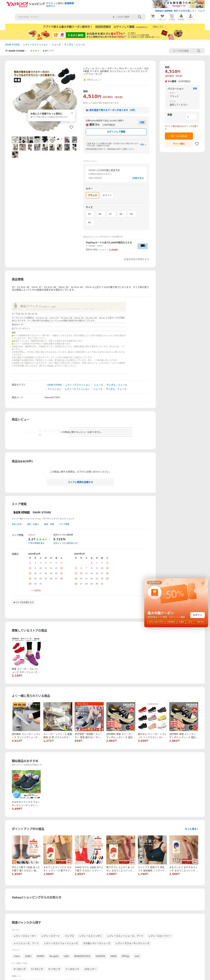This screenshot has height=980, width=210.
Task: Open 注文キャンセル発生率とは？ link
Action: tap(66, 543)
